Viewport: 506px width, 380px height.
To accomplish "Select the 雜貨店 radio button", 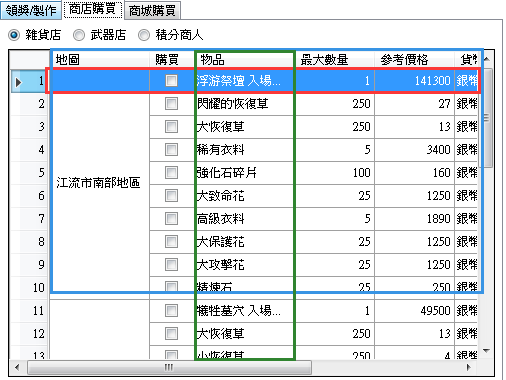I will 14,35.
